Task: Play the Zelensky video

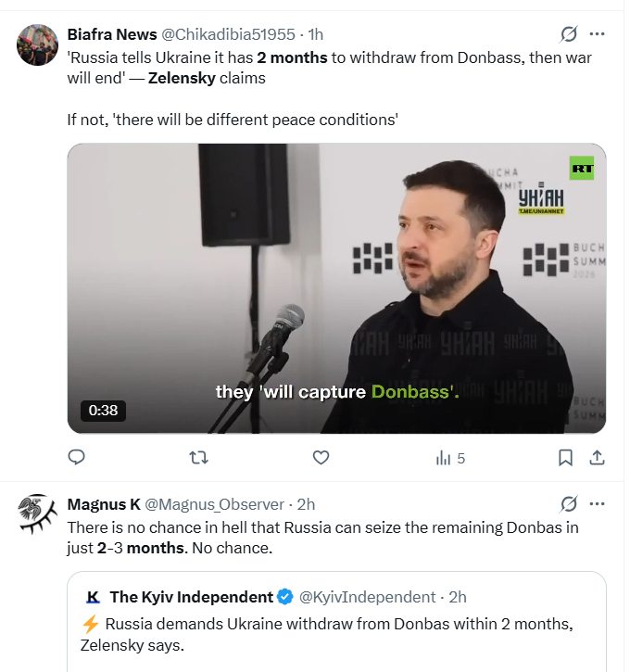Action: [x=336, y=288]
